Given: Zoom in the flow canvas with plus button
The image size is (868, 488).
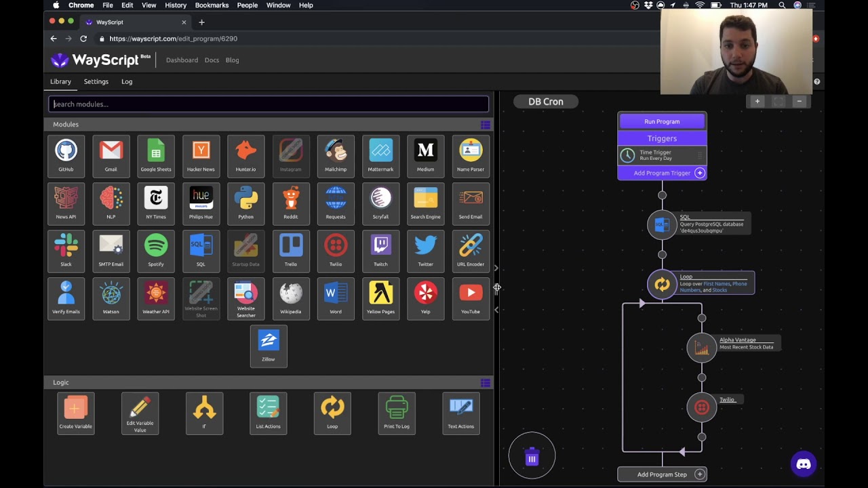Looking at the screenshot, I should click(757, 101).
